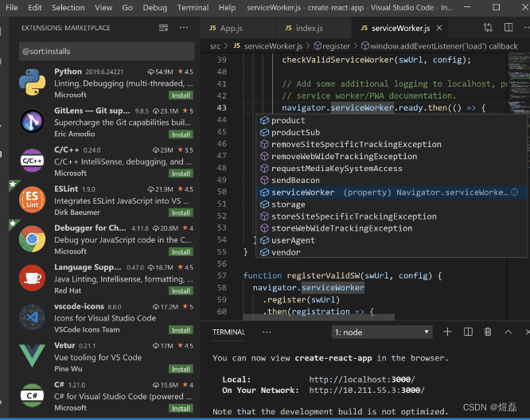Click src in the breadcrumb
This screenshot has width=530, height=420.
click(x=215, y=46)
